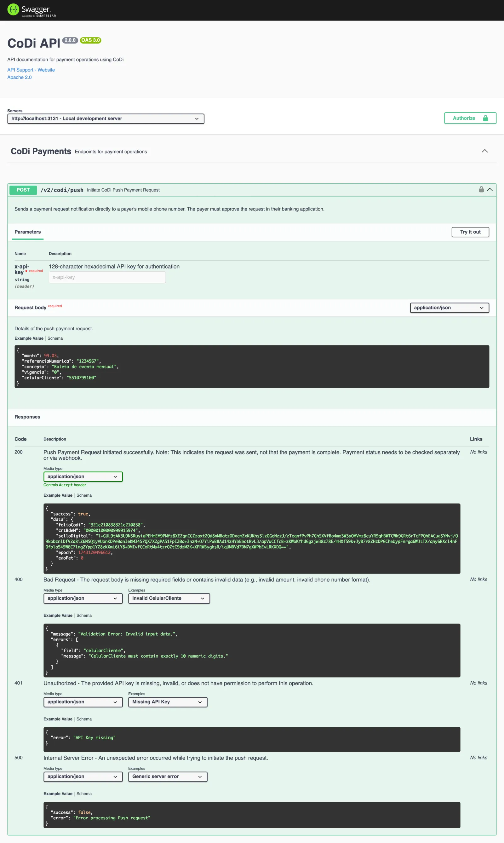Select Example Value under Request body
The height and width of the screenshot is (843, 504).
29,338
